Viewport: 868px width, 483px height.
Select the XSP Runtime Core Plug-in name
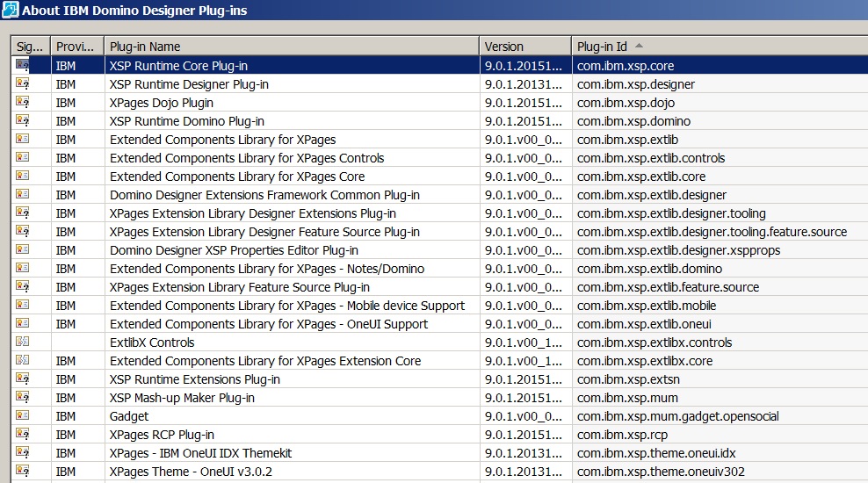click(178, 66)
